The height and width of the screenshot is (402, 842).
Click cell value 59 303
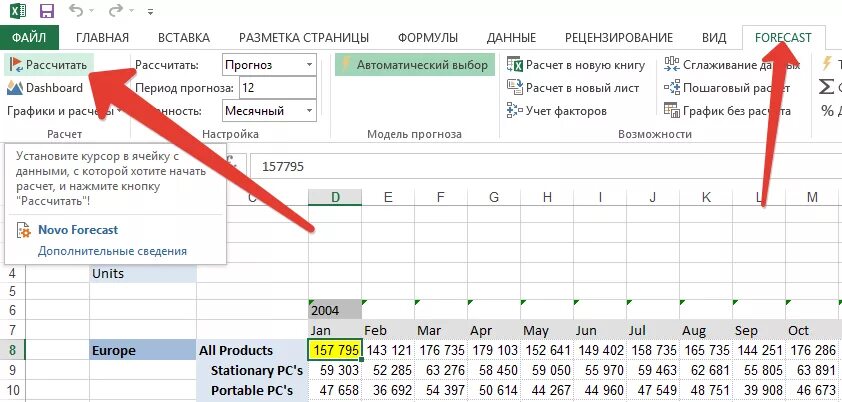(x=335, y=370)
